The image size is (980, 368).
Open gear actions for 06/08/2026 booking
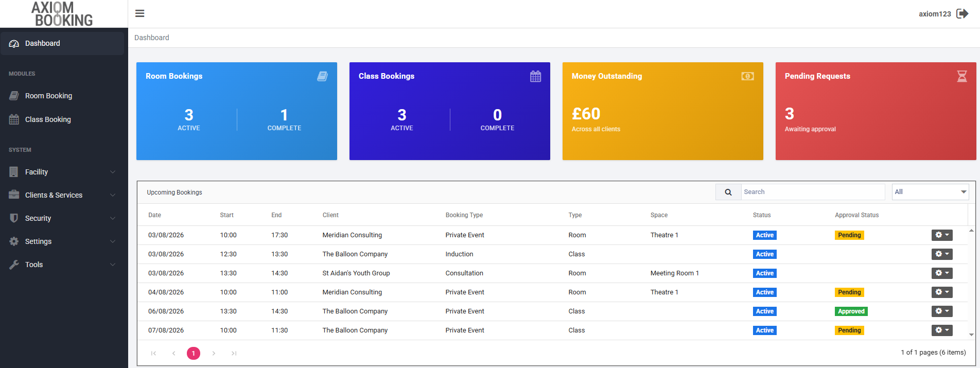(x=942, y=311)
